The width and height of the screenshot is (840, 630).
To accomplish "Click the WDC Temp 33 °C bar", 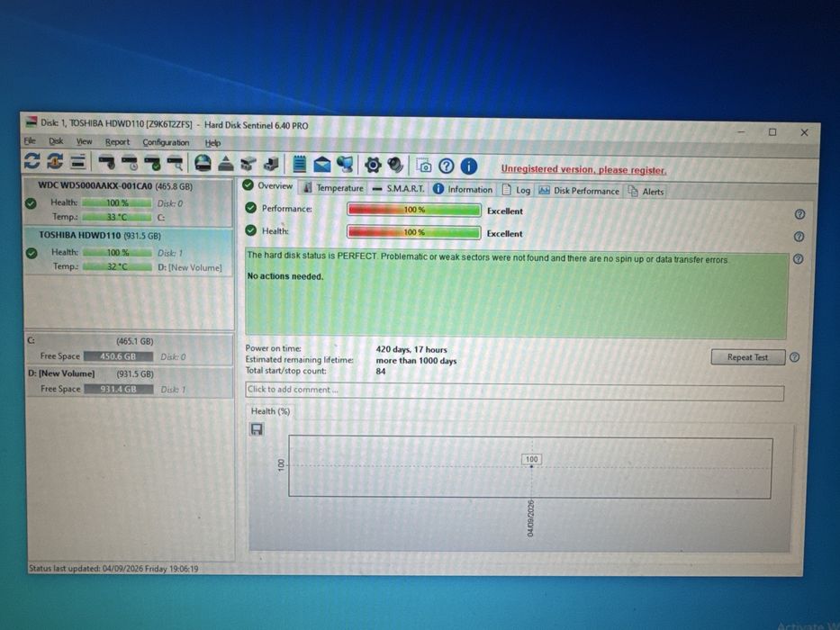I will tap(117, 217).
